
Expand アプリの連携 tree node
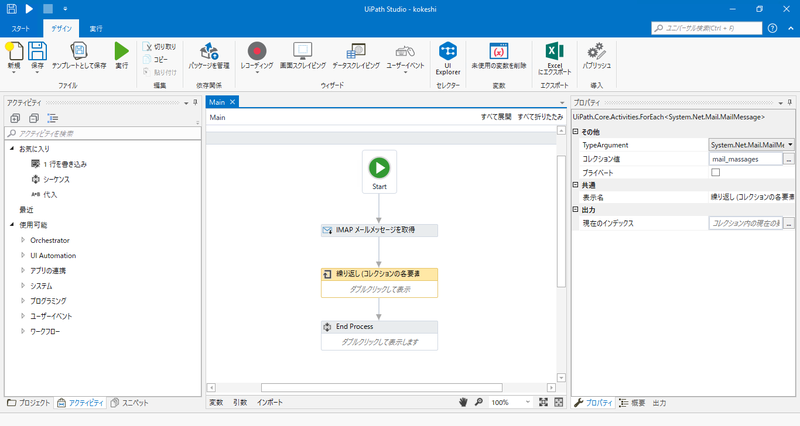tap(23, 270)
